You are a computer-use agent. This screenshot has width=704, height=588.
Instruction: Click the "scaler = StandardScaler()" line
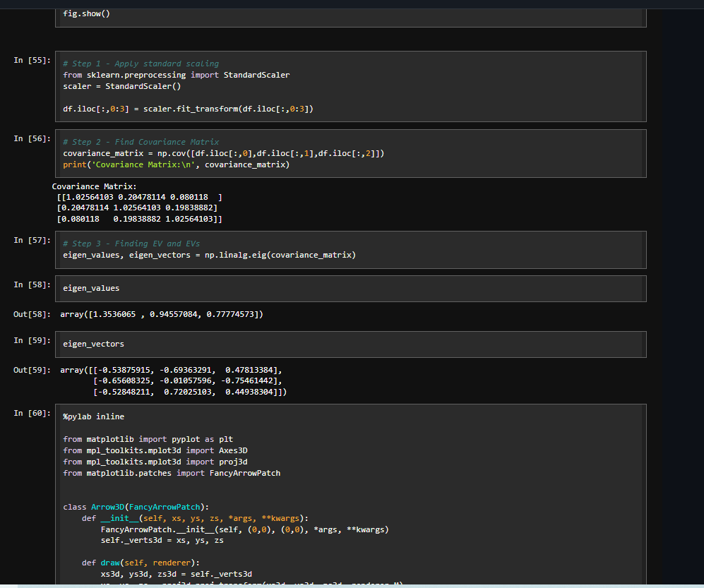(x=121, y=86)
